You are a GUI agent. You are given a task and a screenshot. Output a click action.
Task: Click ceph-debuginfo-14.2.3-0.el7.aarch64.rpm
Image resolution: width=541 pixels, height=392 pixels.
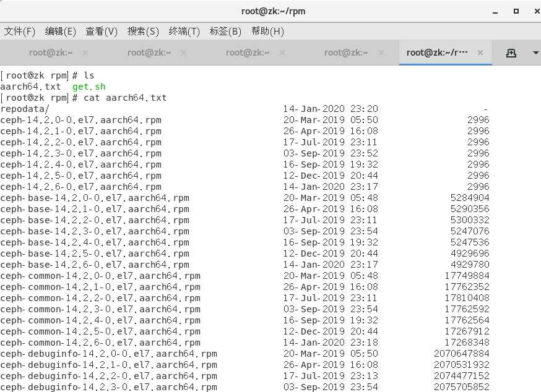point(109,387)
